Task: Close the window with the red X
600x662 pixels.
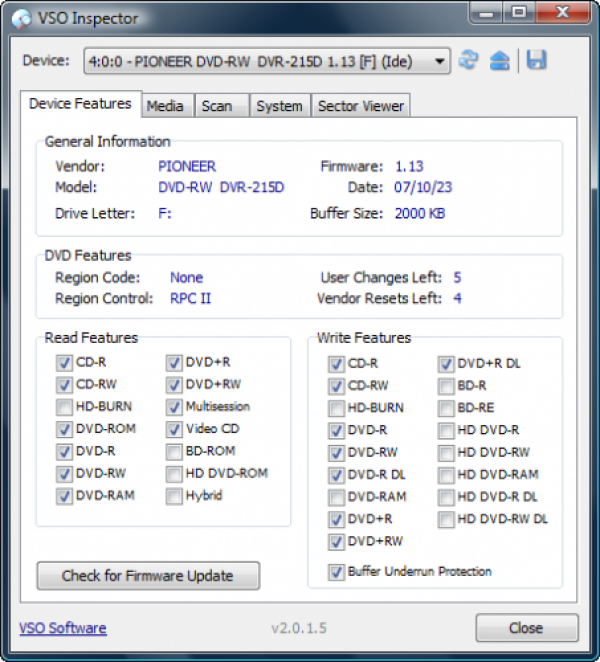Action: coord(562,13)
